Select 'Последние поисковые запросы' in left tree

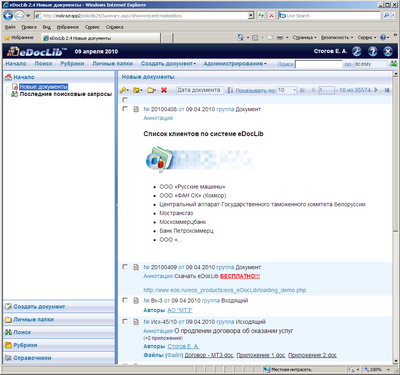tap(65, 94)
